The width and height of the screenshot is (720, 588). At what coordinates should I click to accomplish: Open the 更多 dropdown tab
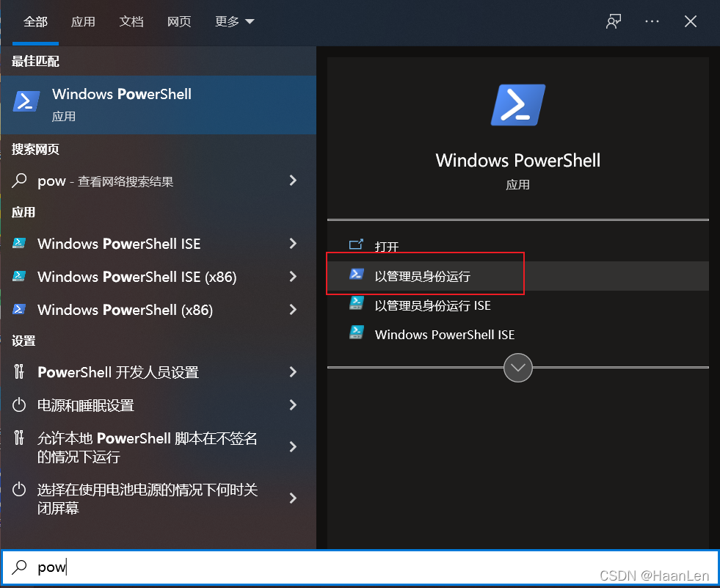[x=234, y=21]
